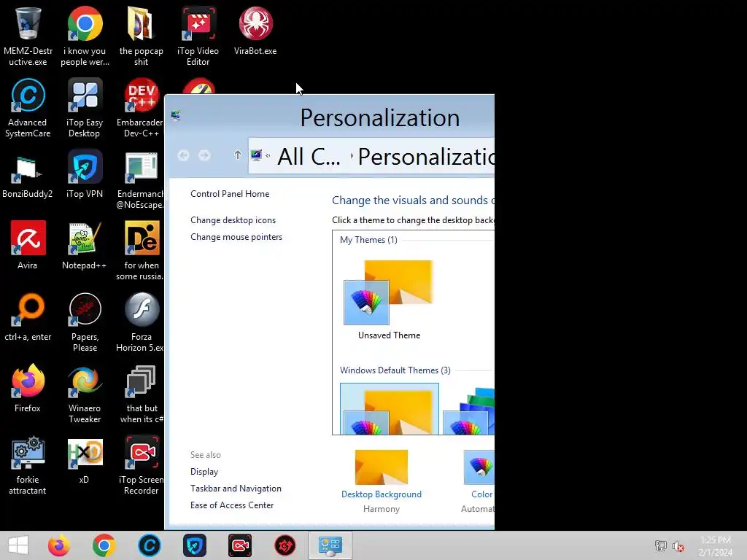Open Chrome from the taskbar
747x560 pixels.
click(x=104, y=545)
